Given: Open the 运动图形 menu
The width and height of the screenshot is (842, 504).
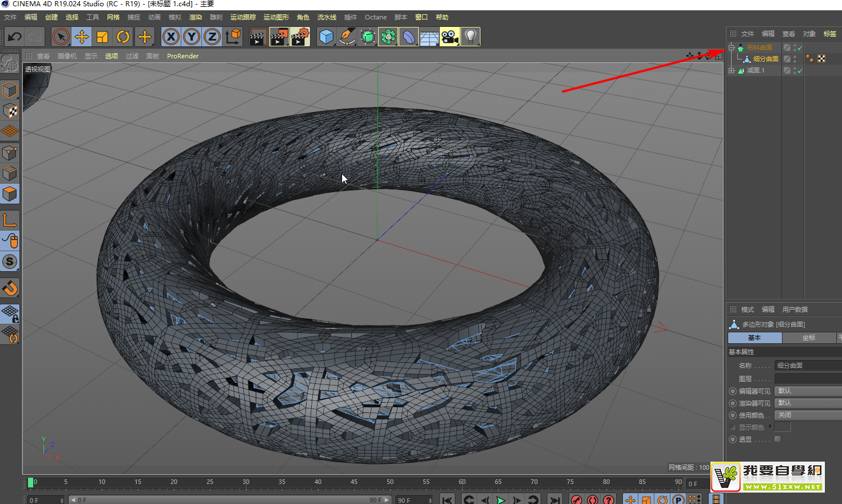Looking at the screenshot, I should pyautogui.click(x=276, y=17).
